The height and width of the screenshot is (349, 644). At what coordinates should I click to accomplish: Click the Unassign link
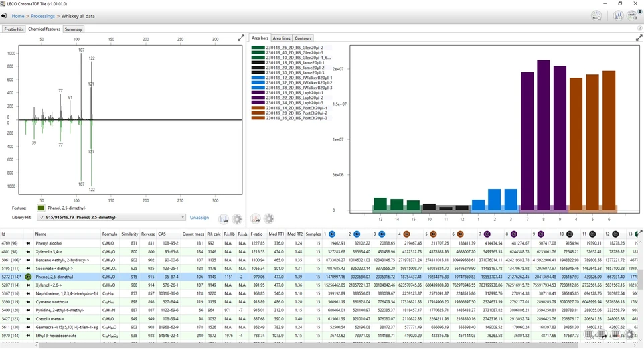pyautogui.click(x=199, y=218)
